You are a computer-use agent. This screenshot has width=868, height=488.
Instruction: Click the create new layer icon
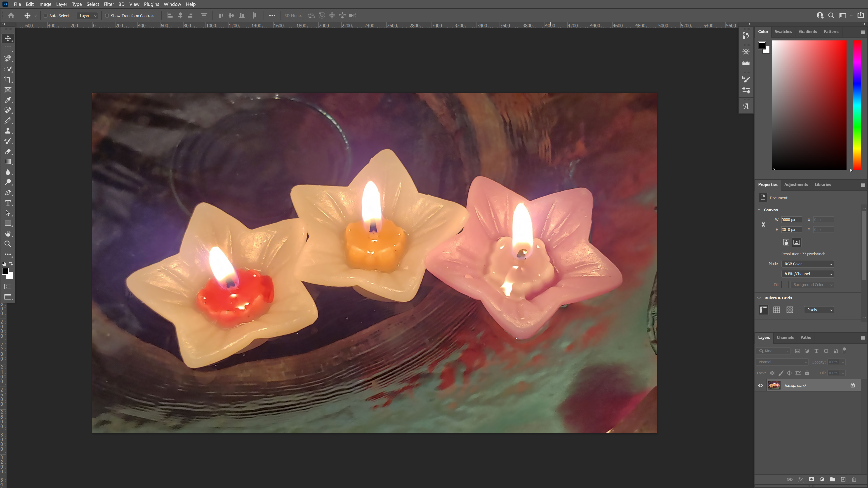[x=843, y=479]
